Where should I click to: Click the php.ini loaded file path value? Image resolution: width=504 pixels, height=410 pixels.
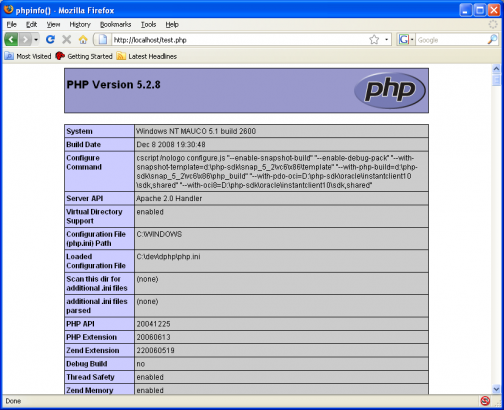tap(168, 257)
